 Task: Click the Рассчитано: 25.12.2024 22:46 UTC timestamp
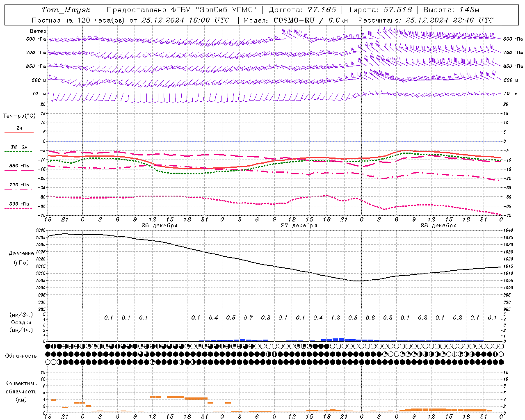[x=426, y=20]
